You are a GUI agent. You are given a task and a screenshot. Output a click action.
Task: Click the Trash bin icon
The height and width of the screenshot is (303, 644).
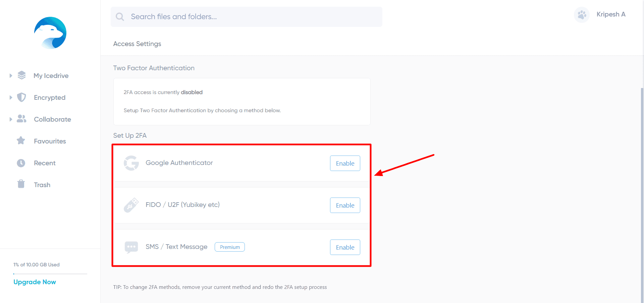[21, 184]
